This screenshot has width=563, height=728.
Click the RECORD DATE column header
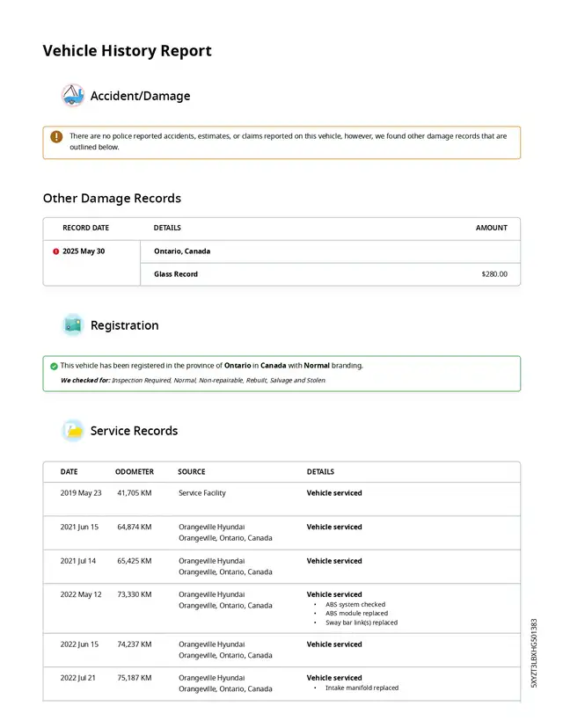point(85,228)
